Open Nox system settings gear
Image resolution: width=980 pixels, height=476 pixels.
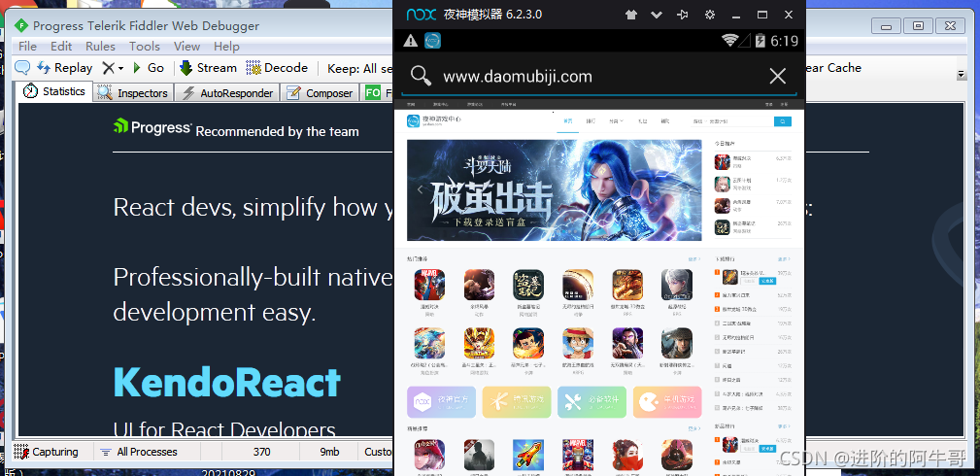710,15
